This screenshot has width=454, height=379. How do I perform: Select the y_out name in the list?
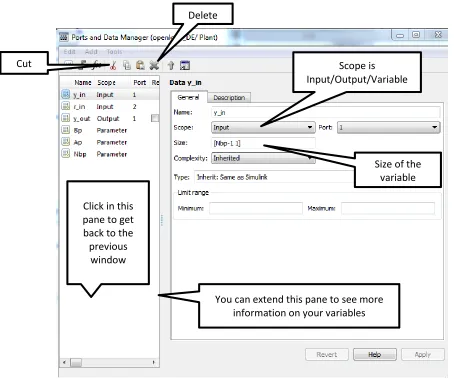(x=82, y=119)
